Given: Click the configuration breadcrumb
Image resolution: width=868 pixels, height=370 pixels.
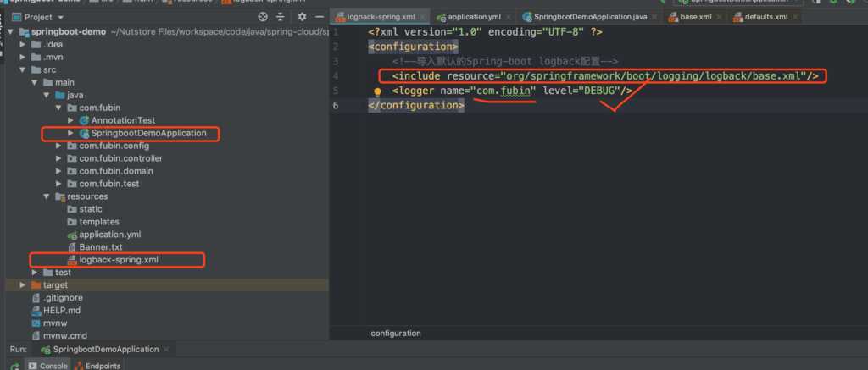Looking at the screenshot, I should pyautogui.click(x=396, y=334).
